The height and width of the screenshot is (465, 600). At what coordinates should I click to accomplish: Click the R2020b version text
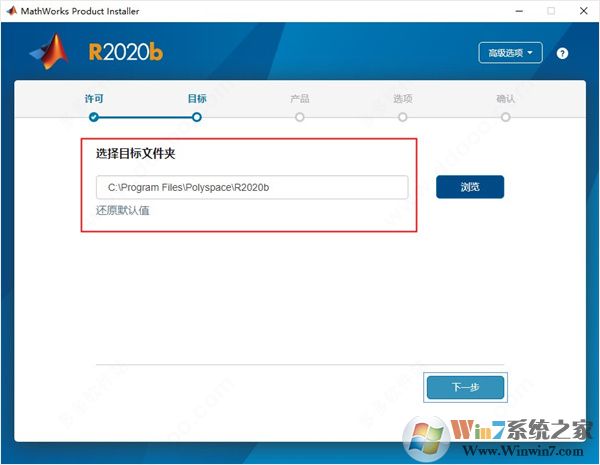point(126,52)
